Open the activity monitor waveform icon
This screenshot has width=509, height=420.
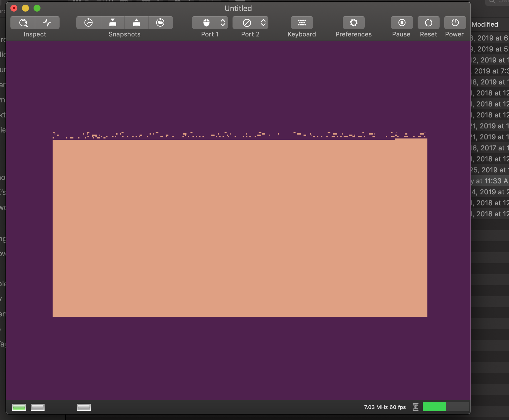pyautogui.click(x=47, y=23)
